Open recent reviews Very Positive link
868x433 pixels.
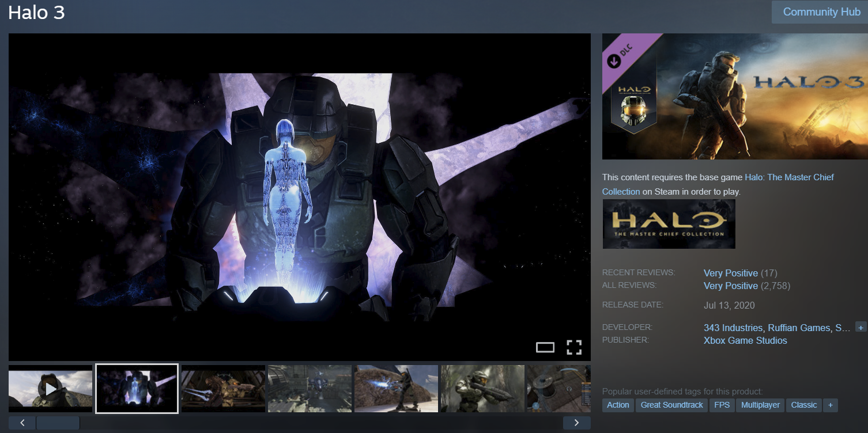(x=731, y=273)
